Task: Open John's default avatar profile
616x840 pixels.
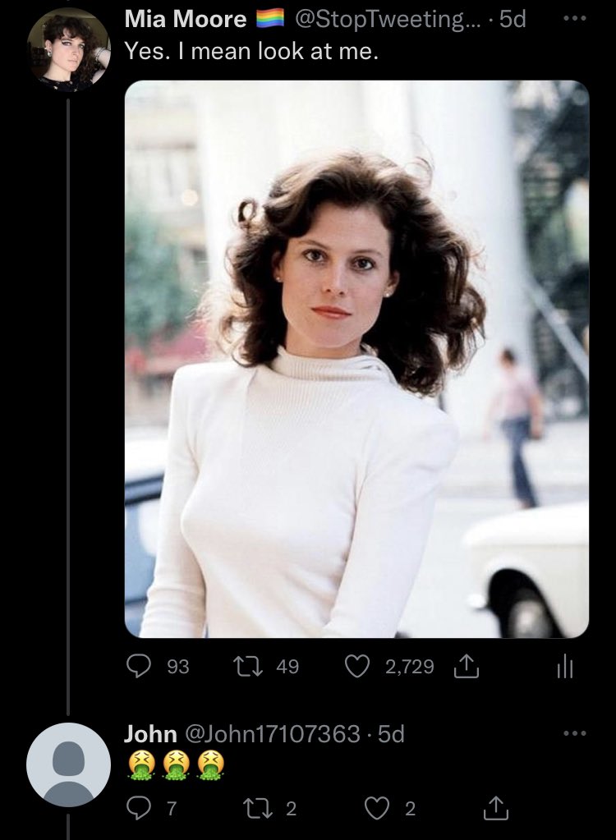Action: point(68,764)
